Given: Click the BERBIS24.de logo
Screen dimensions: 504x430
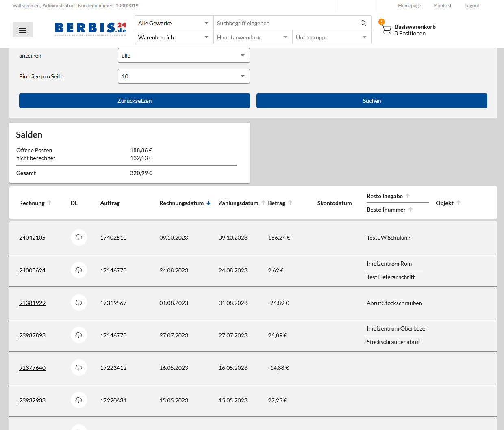Looking at the screenshot, I should 91,29.
